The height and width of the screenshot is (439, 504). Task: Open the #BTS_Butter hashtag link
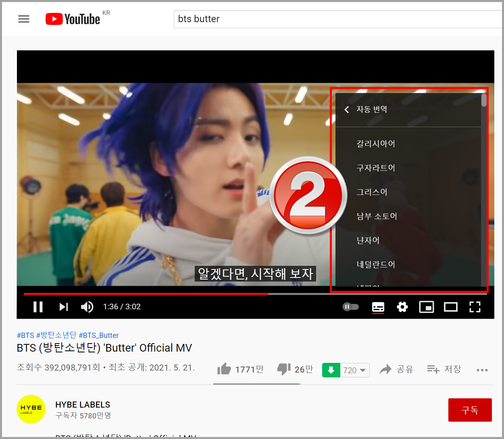point(99,335)
